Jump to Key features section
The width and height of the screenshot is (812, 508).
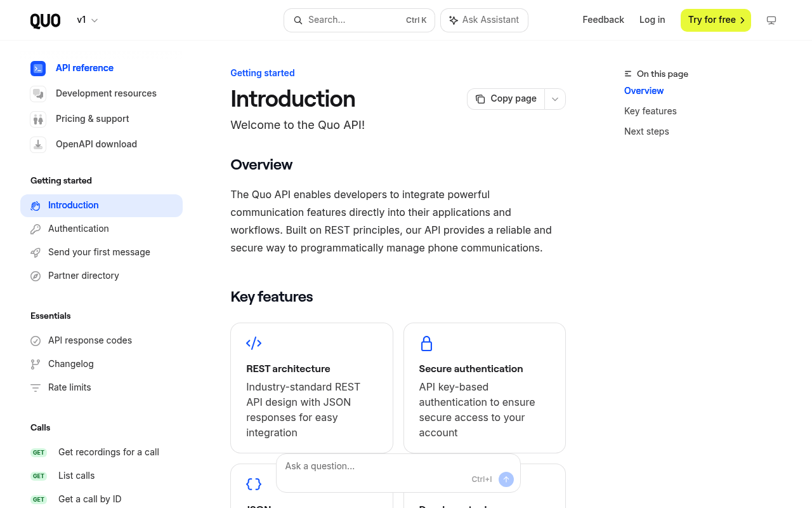pyautogui.click(x=650, y=111)
